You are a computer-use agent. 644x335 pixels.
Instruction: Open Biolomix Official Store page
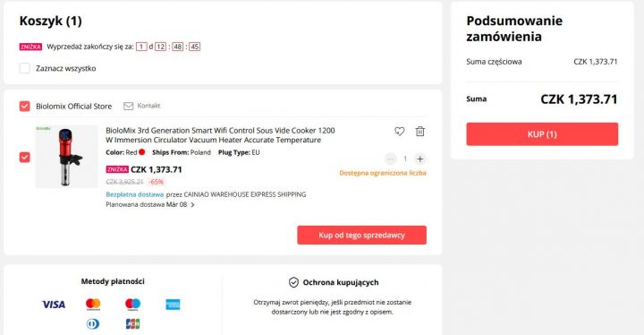click(x=73, y=107)
